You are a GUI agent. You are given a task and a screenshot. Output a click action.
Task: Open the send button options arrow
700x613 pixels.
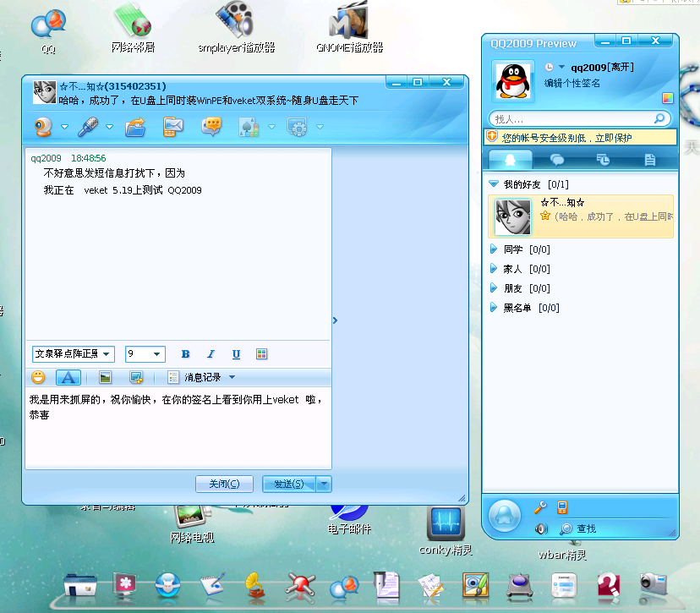pyautogui.click(x=324, y=484)
